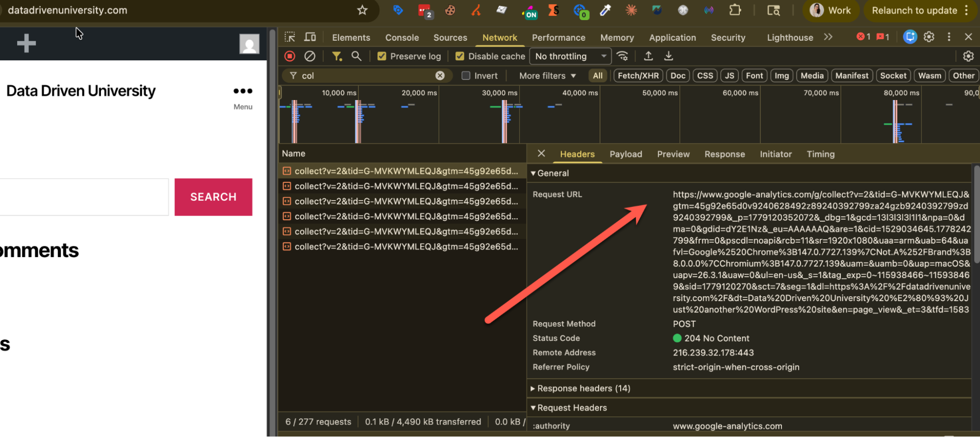Clear the network log

point(310,56)
